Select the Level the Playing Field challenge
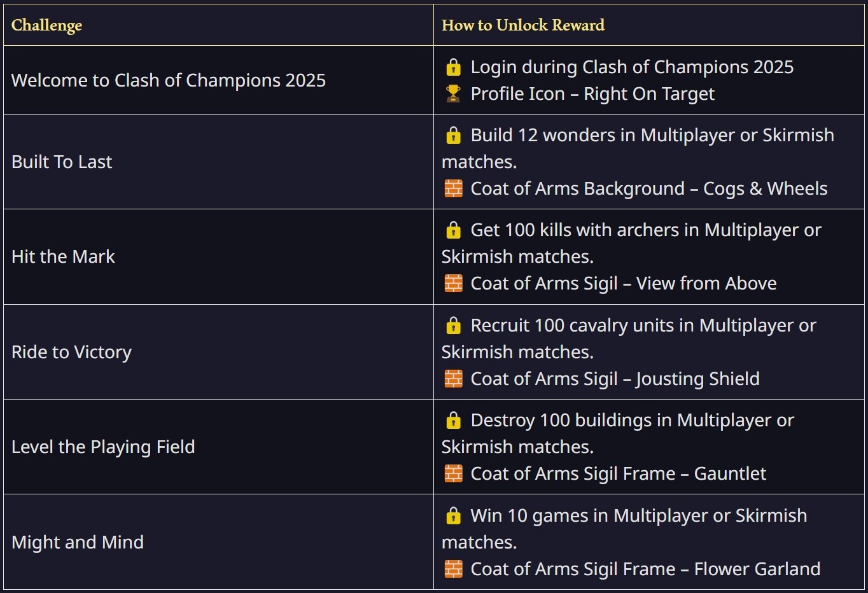 pyautogui.click(x=103, y=447)
